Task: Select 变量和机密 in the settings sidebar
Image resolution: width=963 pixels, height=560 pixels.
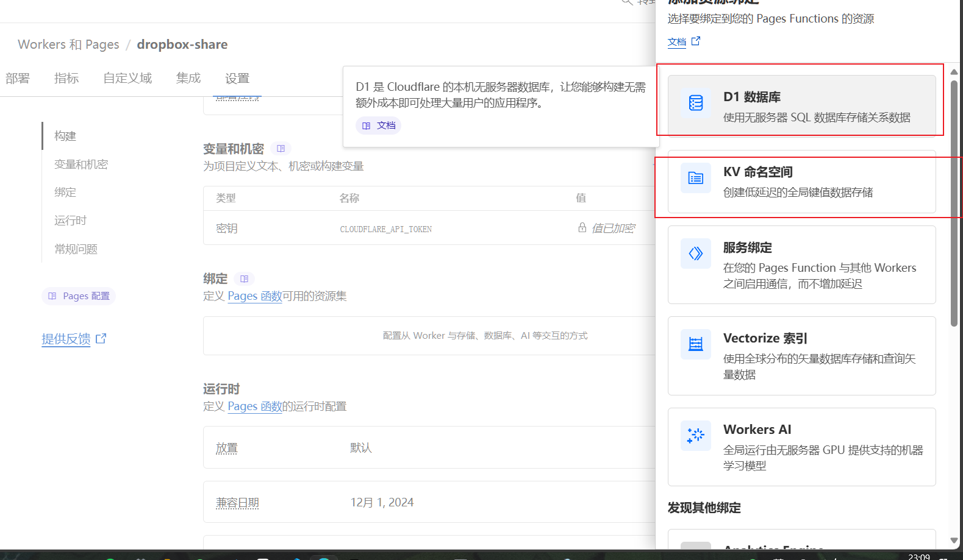Action: tap(81, 165)
